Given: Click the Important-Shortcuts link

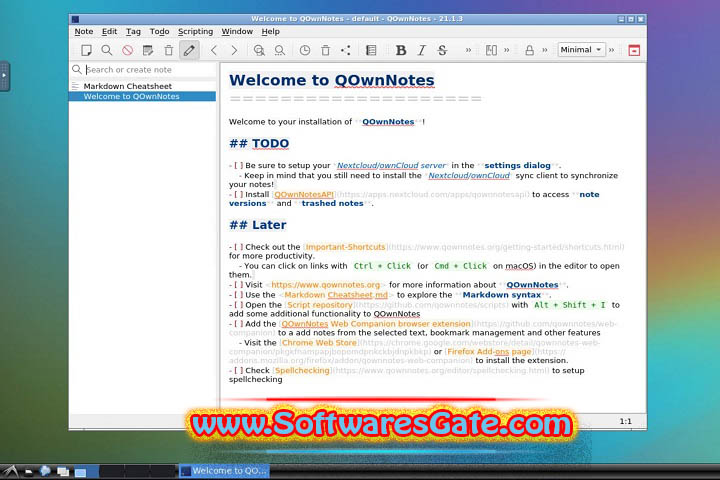Looking at the screenshot, I should (x=345, y=247).
